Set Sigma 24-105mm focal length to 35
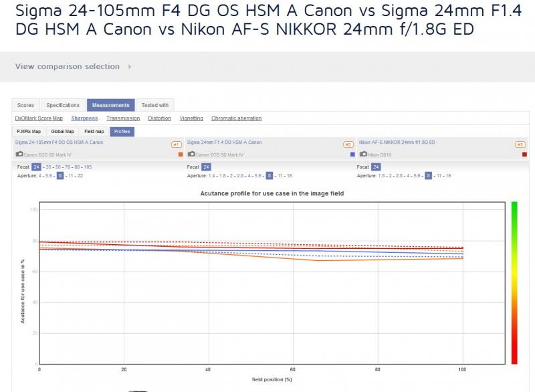Screen dimensions: 535x392 48,167
